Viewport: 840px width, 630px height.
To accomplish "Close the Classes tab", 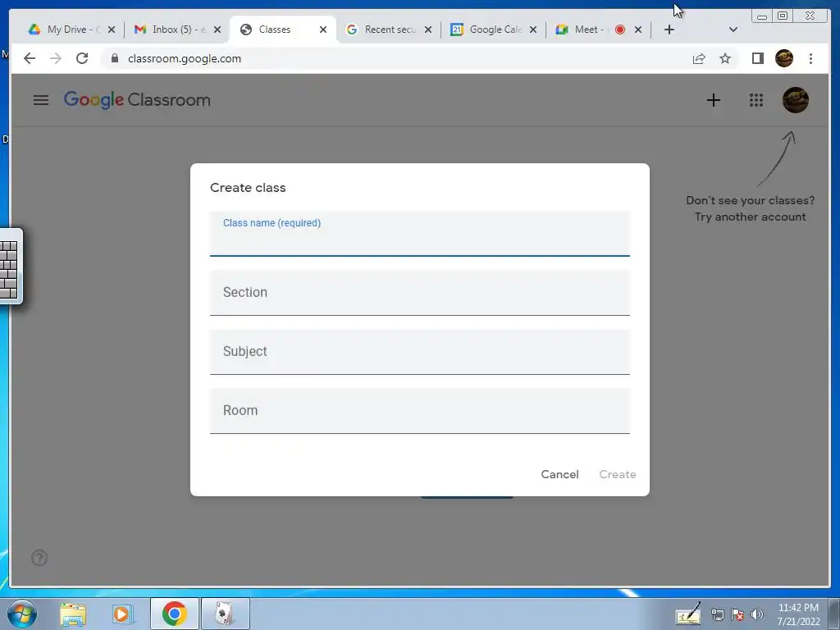I will pyautogui.click(x=323, y=30).
